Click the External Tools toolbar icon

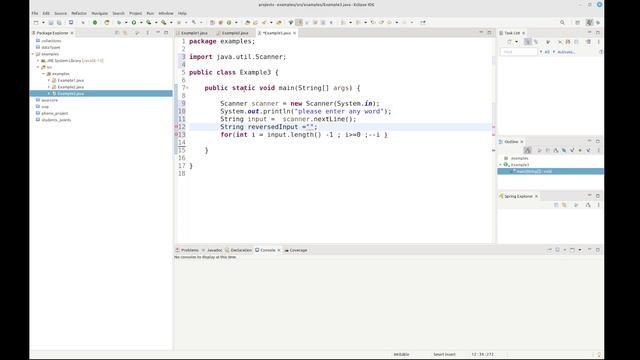point(164,22)
